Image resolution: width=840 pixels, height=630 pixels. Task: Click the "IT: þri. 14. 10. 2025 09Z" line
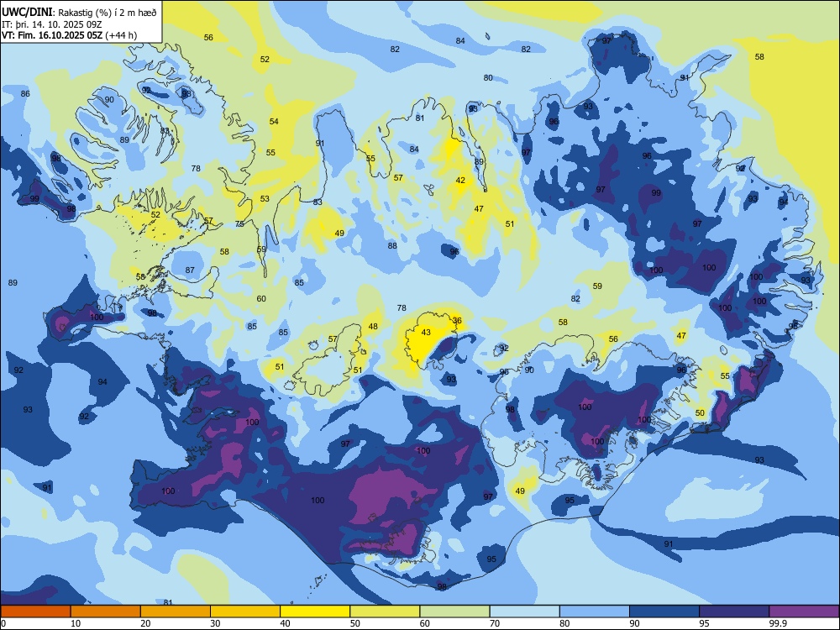click(x=51, y=24)
